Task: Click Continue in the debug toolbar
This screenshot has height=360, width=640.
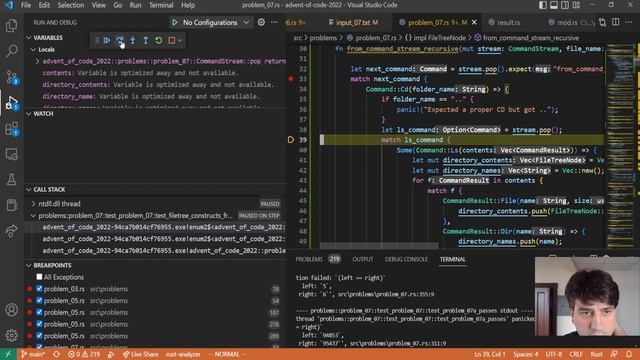Action: [107, 40]
